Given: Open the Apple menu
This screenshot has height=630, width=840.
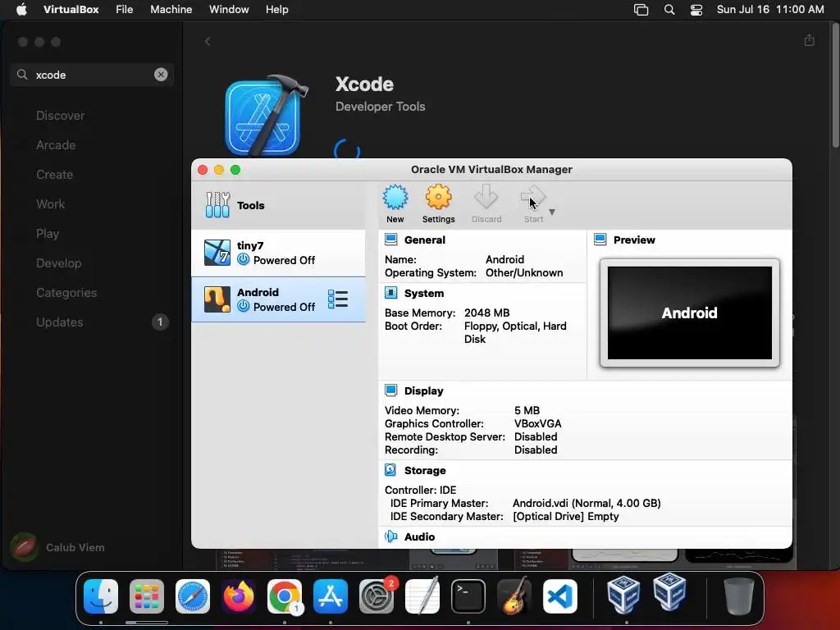Looking at the screenshot, I should click(21, 10).
